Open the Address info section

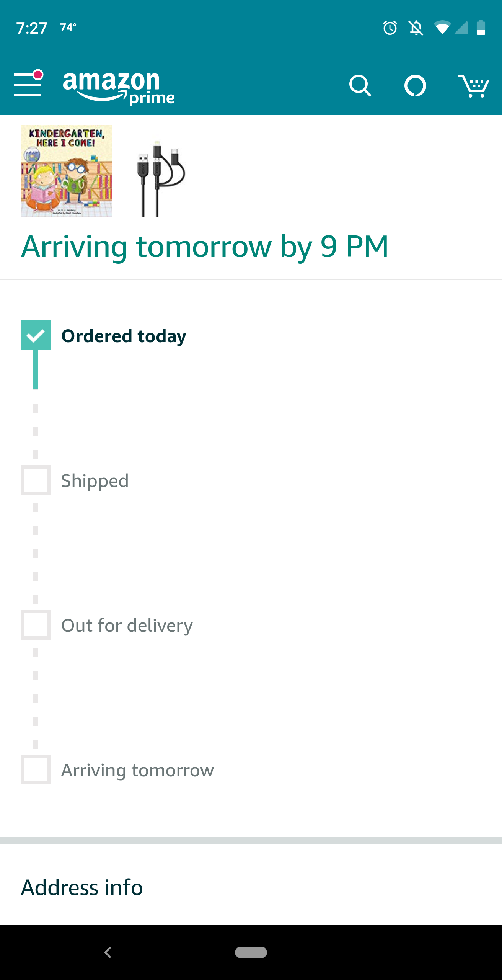pos(82,887)
